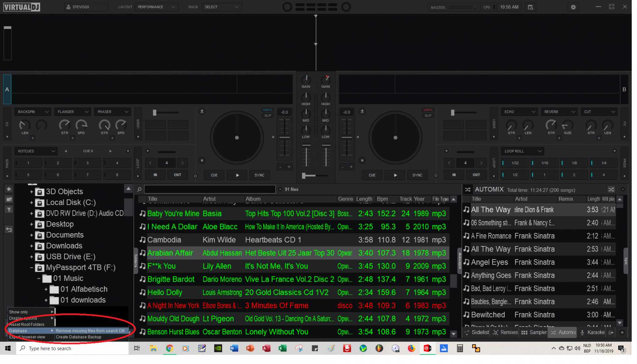The image size is (637, 364).
Task: Open the recording clock icon beside the time
Action: (x=530, y=7)
